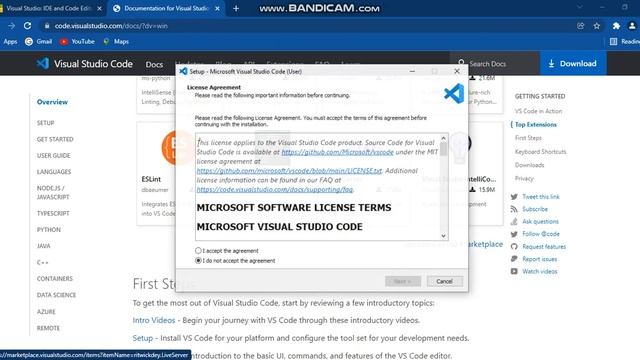640x360 pixels.
Task: Open DATA SCIENCE section in sidebar
Action: [x=56, y=295]
